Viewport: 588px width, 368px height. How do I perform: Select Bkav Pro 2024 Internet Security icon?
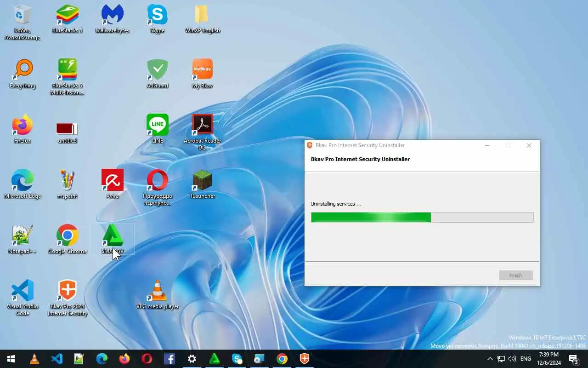pyautogui.click(x=68, y=298)
